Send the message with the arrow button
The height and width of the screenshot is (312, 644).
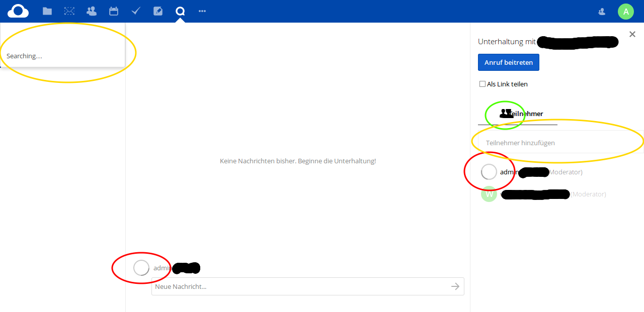[455, 286]
